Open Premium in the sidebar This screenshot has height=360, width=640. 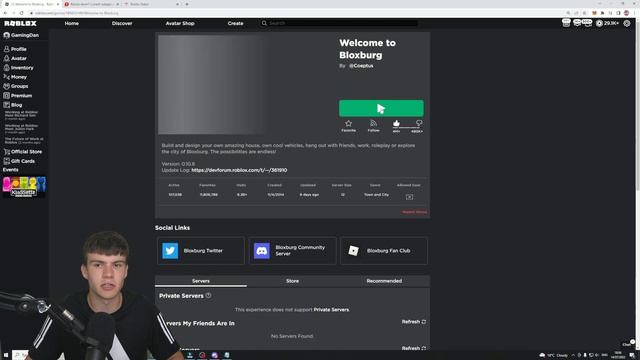pos(18,96)
